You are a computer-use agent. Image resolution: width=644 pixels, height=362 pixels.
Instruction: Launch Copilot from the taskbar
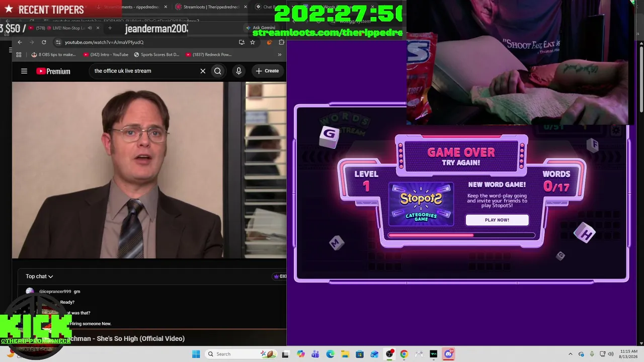[300, 354]
